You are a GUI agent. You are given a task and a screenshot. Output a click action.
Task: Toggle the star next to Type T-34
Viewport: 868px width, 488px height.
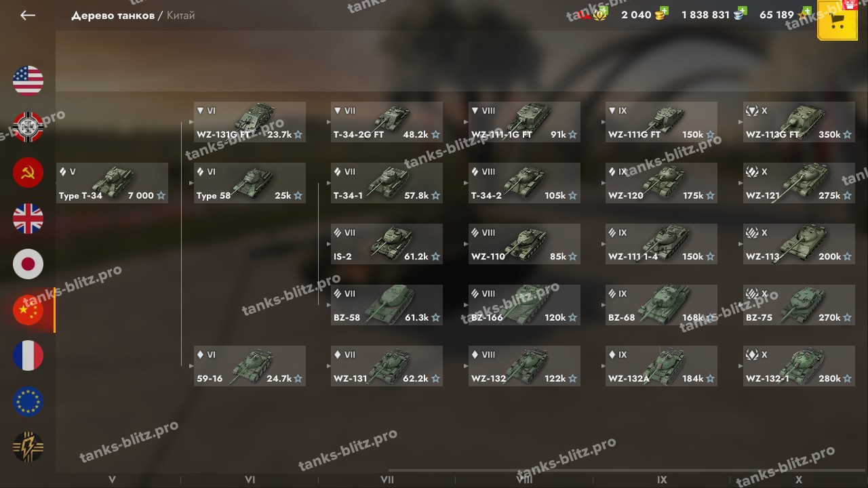click(x=161, y=196)
